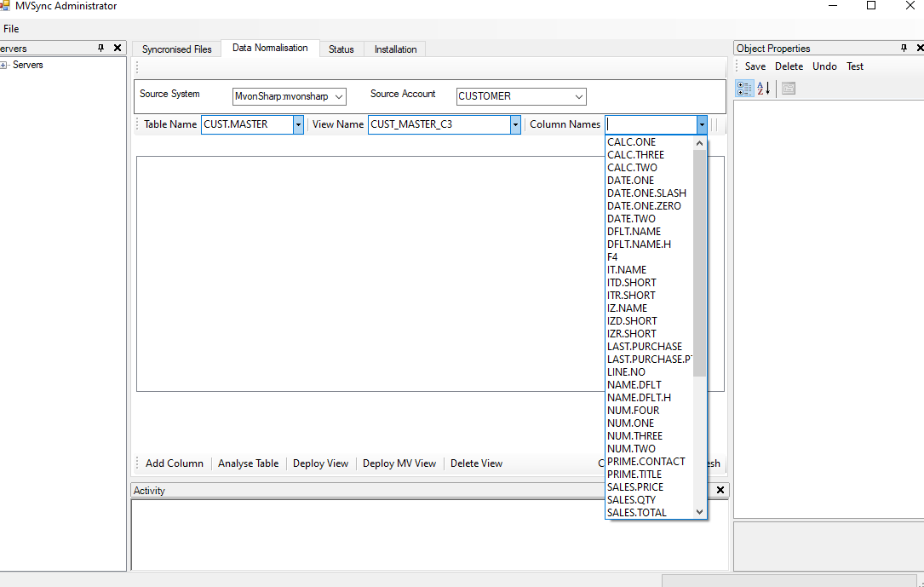Click the column list scrollbar thumb
Screen dimensions: 924x587
click(699, 263)
